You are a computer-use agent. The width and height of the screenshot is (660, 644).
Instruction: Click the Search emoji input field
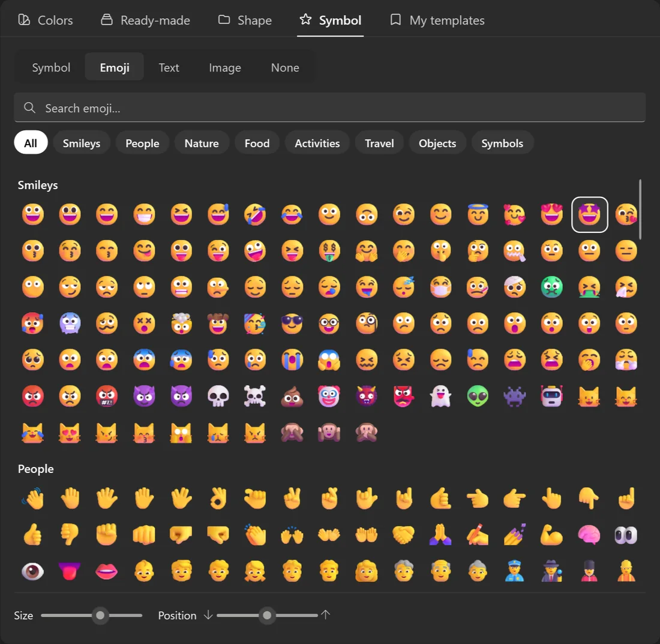329,108
